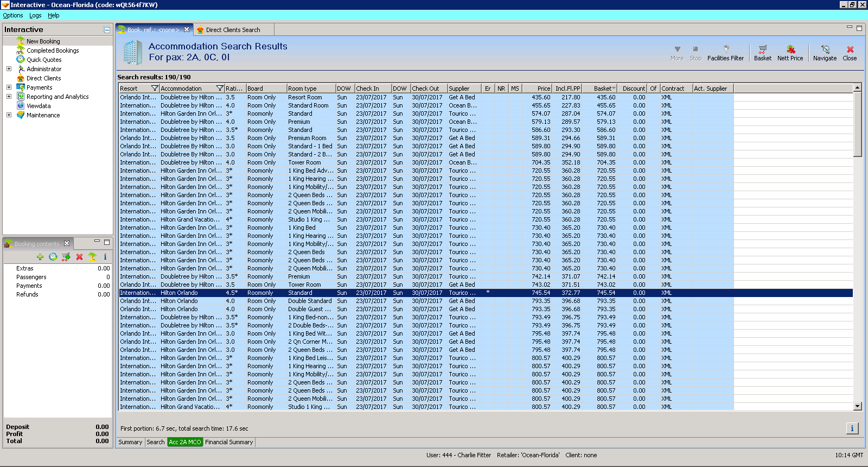This screenshot has width=868, height=467.
Task: Click the palm tree island icon in Booking contents toolbar
Action: [92, 257]
